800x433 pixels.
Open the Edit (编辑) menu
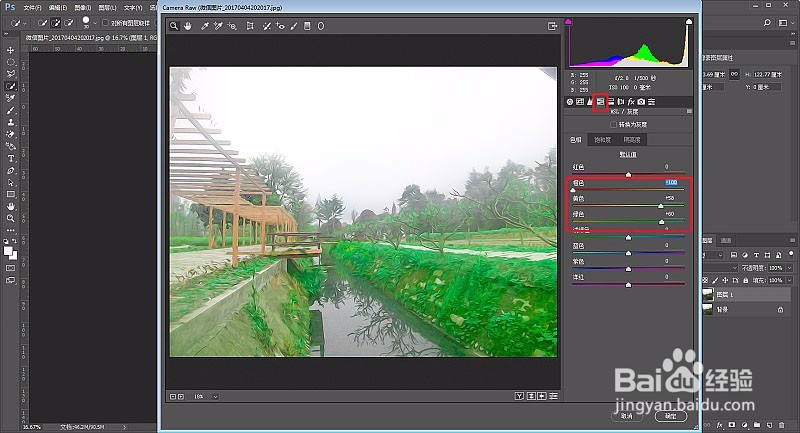point(58,8)
